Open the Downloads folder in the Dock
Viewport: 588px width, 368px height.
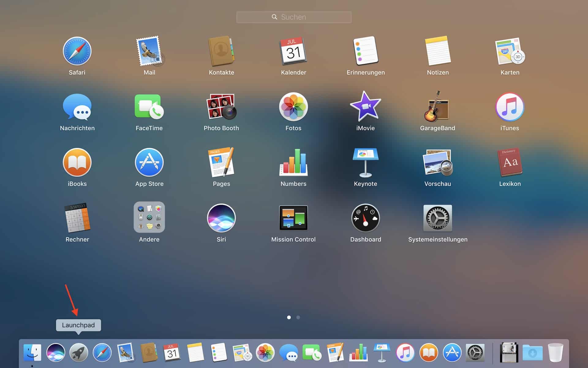[532, 353]
